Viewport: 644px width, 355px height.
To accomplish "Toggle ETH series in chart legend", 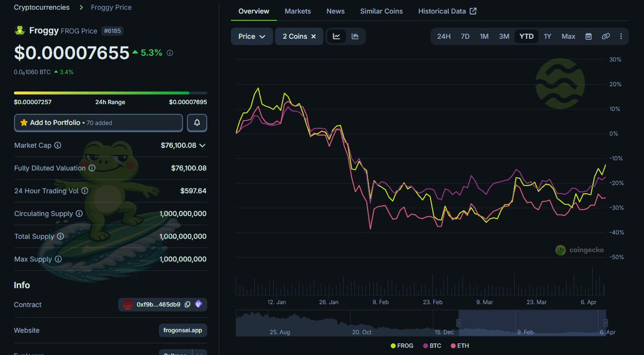I will (460, 345).
